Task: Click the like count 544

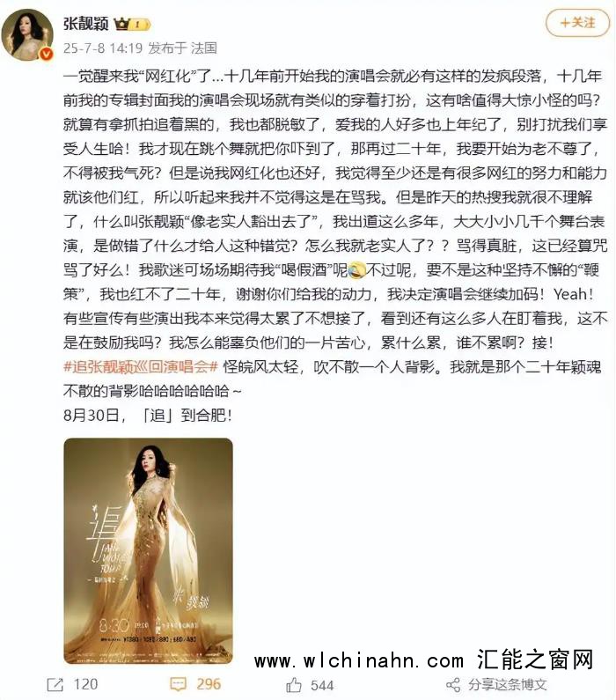Action: point(322,685)
